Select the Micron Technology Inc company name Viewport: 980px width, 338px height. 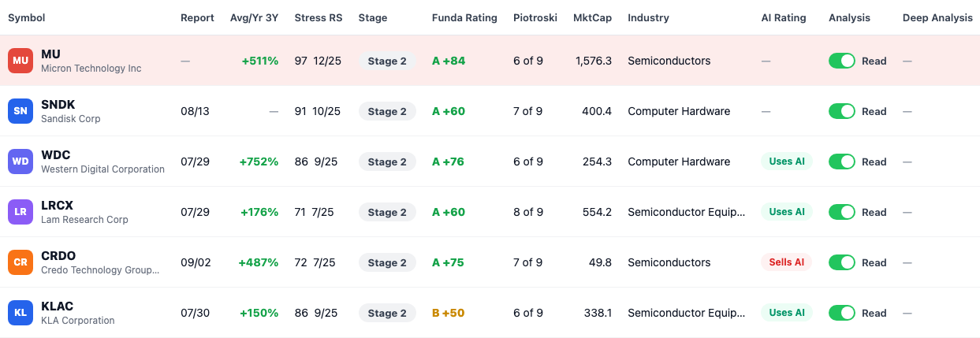pos(91,69)
